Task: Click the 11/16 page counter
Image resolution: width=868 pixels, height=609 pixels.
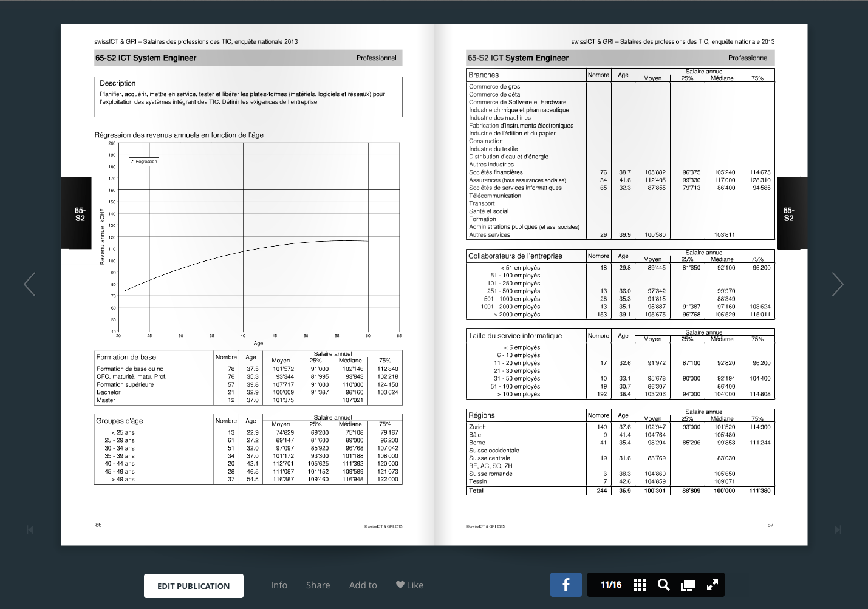Action: pyautogui.click(x=610, y=585)
